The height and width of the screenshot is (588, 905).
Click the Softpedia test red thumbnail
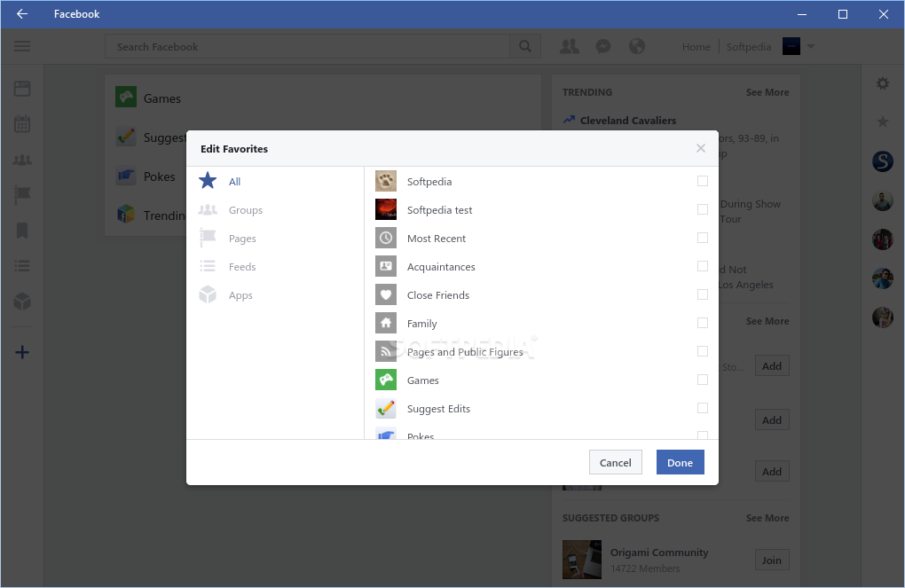pyautogui.click(x=386, y=209)
